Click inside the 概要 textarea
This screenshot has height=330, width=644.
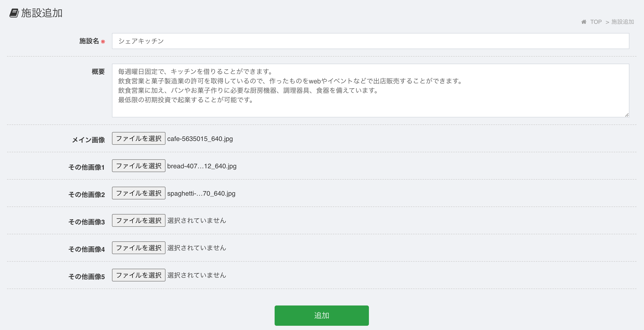pyautogui.click(x=371, y=91)
